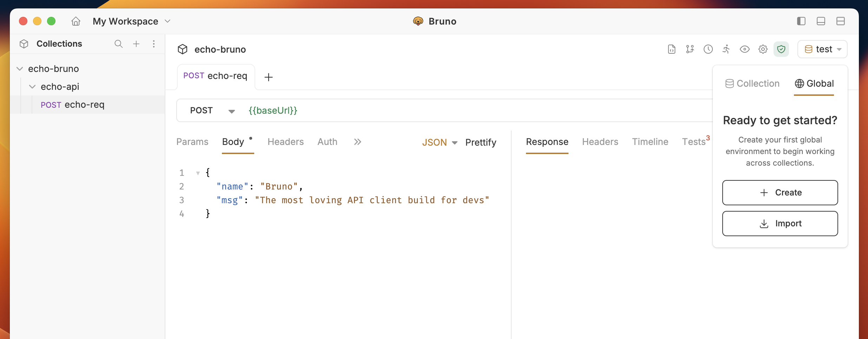This screenshot has height=339, width=868.
Task: Toggle the green shield safe mode
Action: pyautogui.click(x=781, y=49)
